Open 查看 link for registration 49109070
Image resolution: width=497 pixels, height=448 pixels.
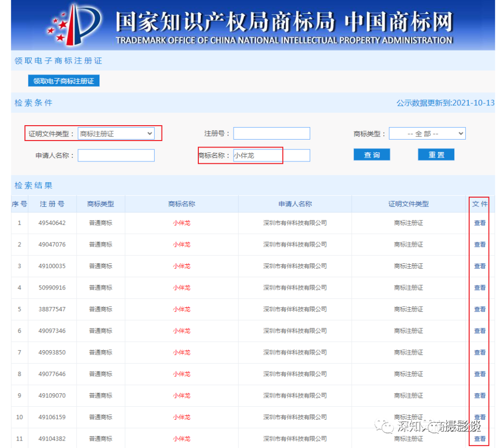point(480,395)
